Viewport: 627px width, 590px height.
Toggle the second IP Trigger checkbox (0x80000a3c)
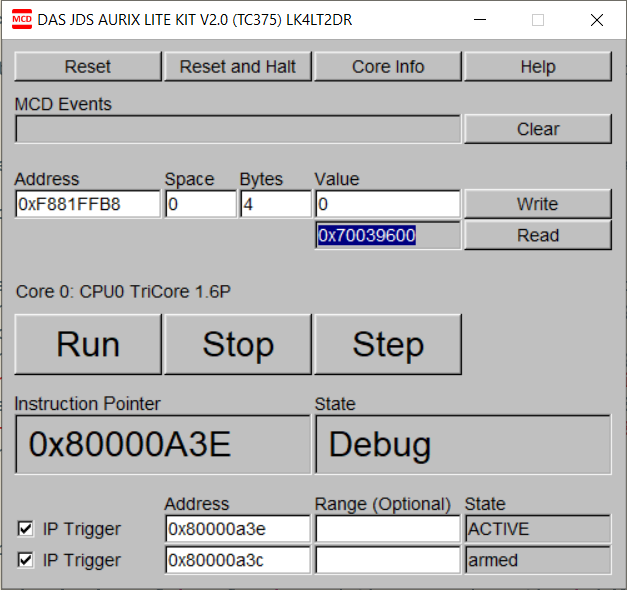point(26,560)
